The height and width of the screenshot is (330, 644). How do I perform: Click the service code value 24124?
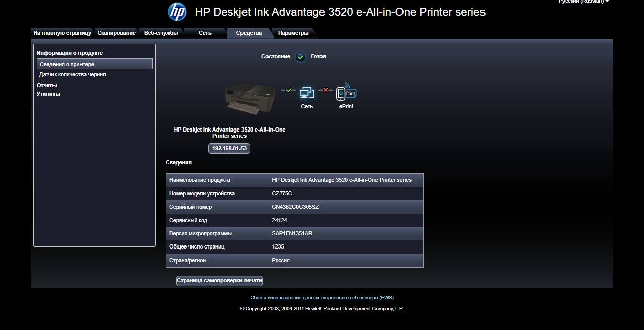point(279,220)
